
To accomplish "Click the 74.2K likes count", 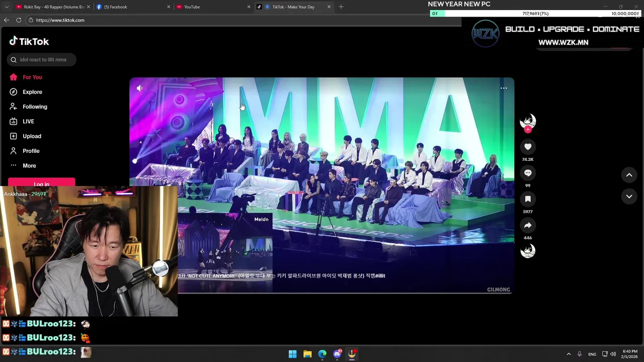I will pyautogui.click(x=528, y=159).
